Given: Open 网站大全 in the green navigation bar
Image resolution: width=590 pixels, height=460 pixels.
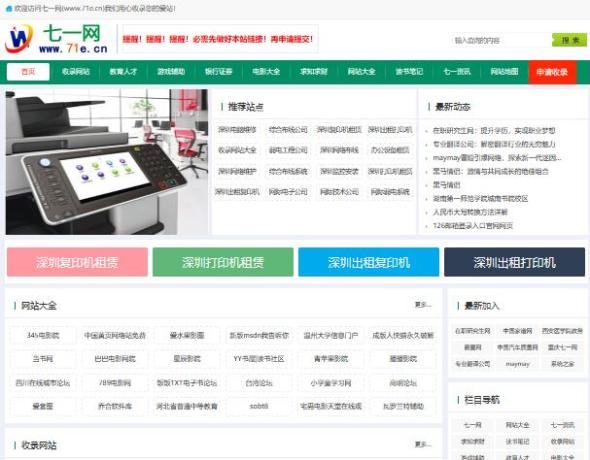Looking at the screenshot, I should pyautogui.click(x=361, y=71).
